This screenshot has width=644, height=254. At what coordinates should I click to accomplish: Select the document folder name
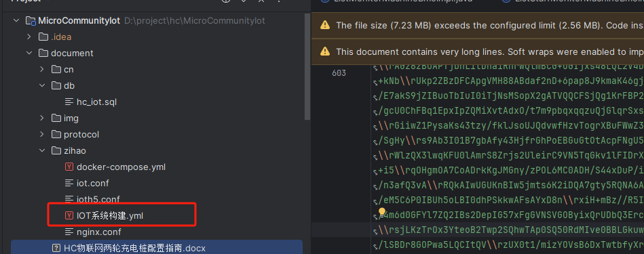(x=73, y=54)
